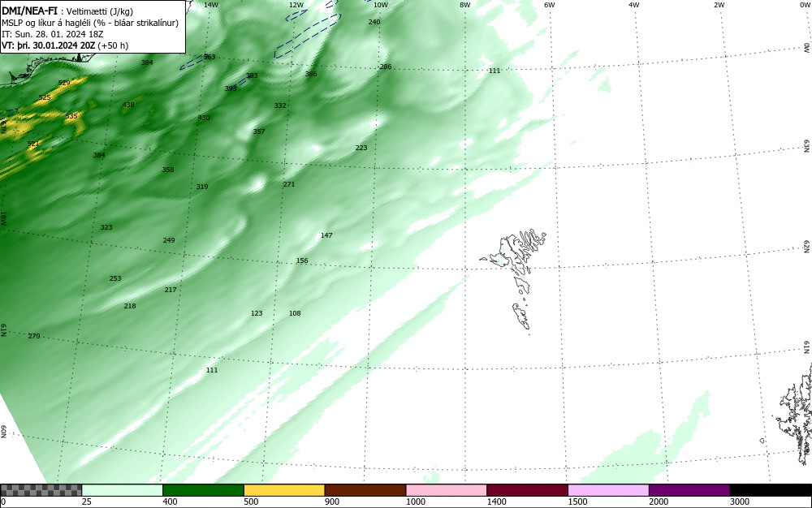Screen dimensions: 812x508
Task: Click the 12W longitude label
Action: 296,5
